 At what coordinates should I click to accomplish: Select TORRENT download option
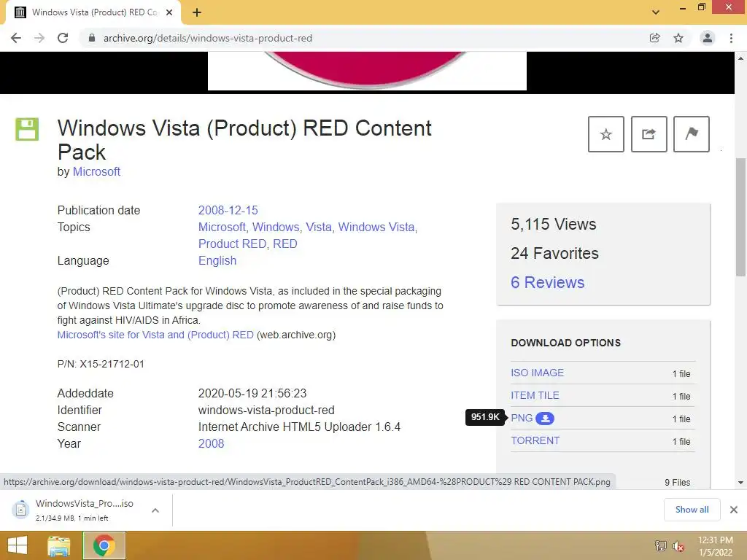(x=535, y=440)
